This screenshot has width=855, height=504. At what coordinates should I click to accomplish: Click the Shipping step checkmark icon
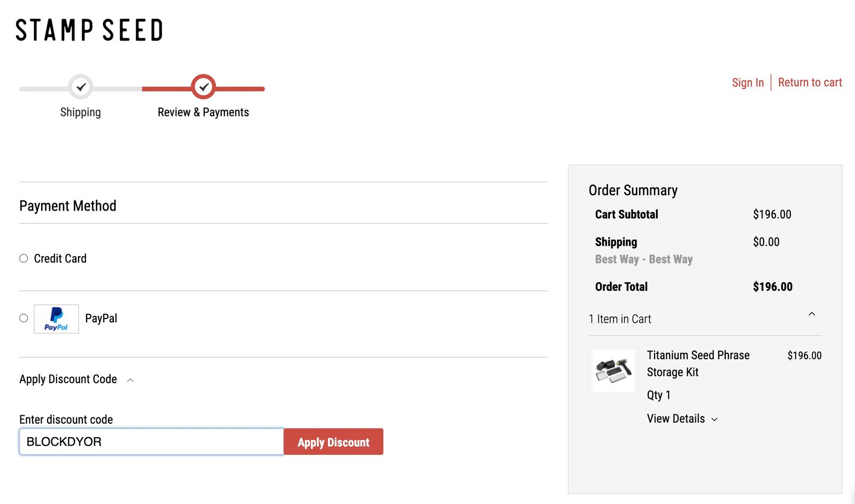tap(81, 87)
